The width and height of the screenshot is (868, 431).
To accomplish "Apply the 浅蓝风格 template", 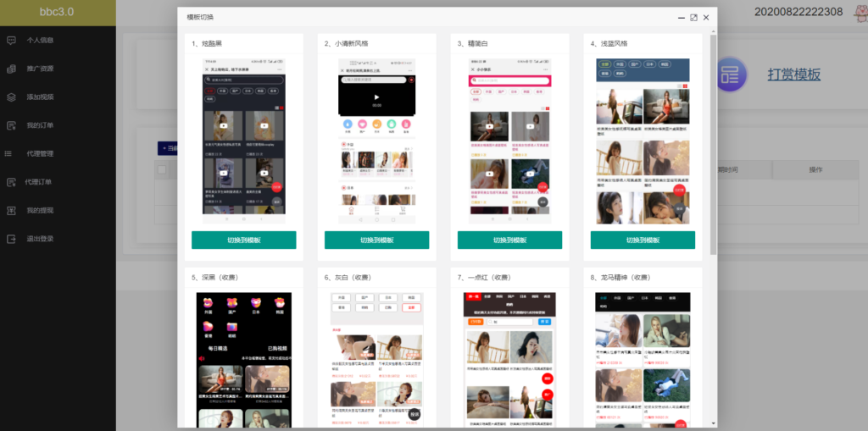I will coord(643,240).
